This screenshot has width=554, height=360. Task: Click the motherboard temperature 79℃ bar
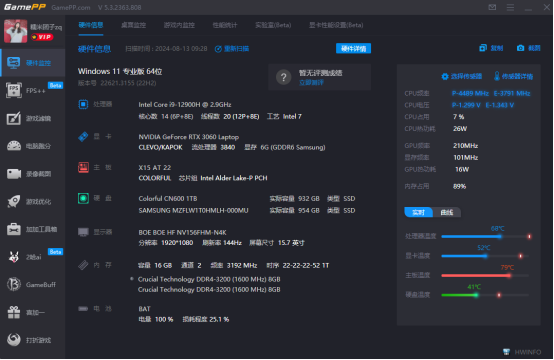pos(485,275)
